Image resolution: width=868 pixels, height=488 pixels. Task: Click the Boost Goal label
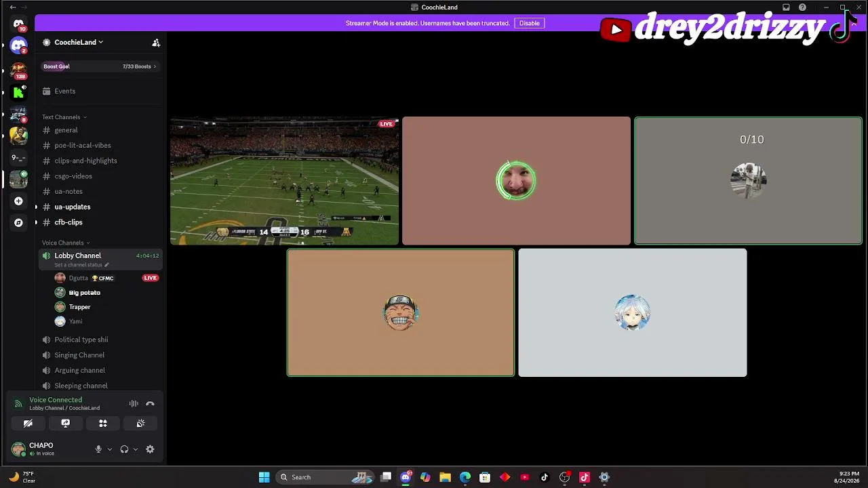[57, 66]
